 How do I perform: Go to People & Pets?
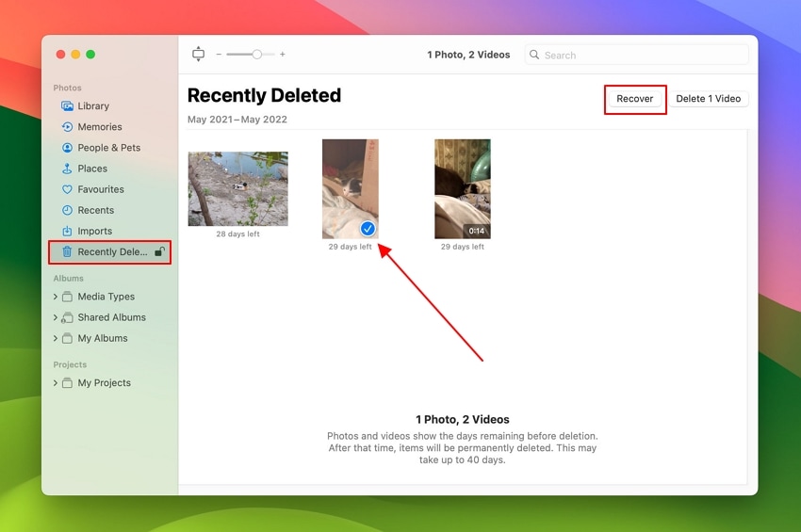[109, 148]
